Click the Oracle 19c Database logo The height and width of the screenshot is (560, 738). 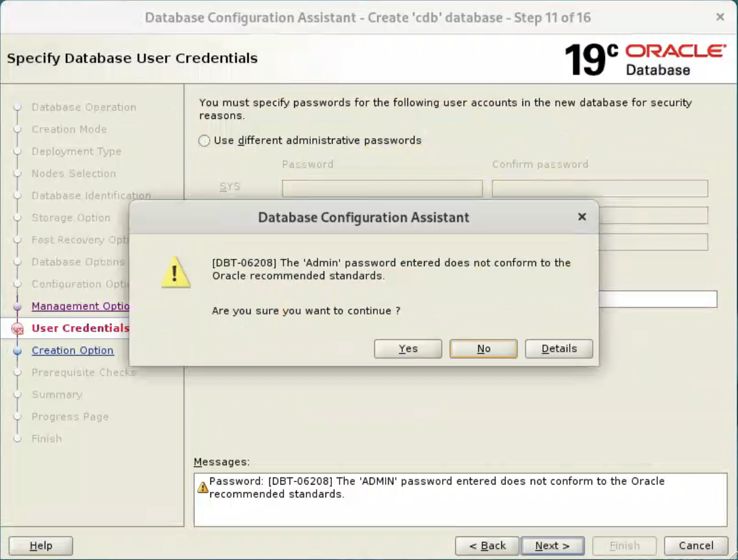click(645, 59)
